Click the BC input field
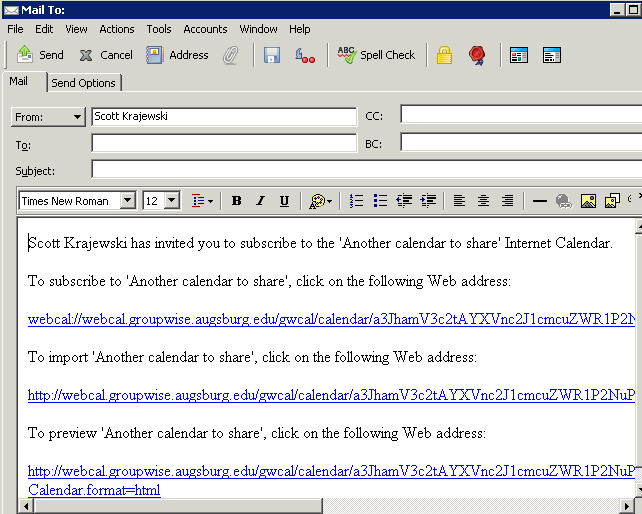The width and height of the screenshot is (642, 514). point(521,142)
